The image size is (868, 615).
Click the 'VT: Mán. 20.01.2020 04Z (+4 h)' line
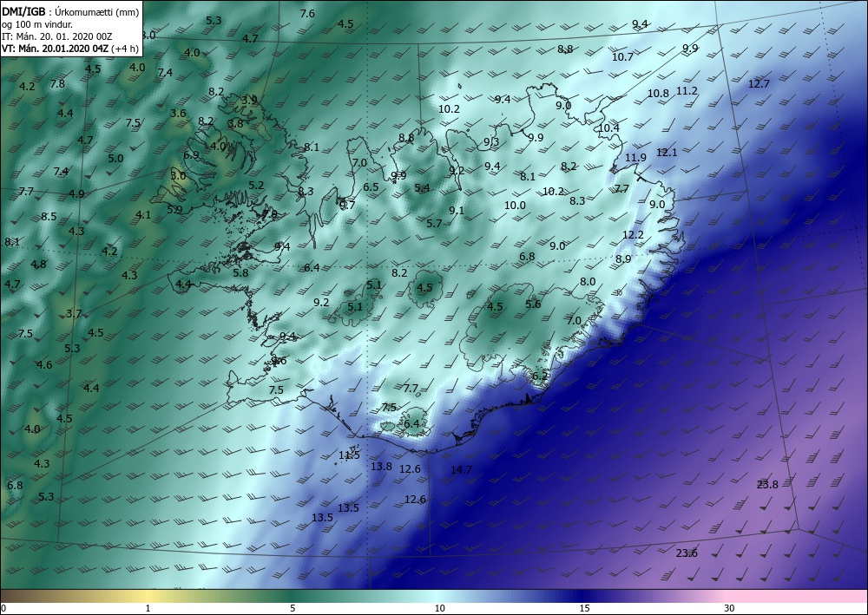pos(70,48)
